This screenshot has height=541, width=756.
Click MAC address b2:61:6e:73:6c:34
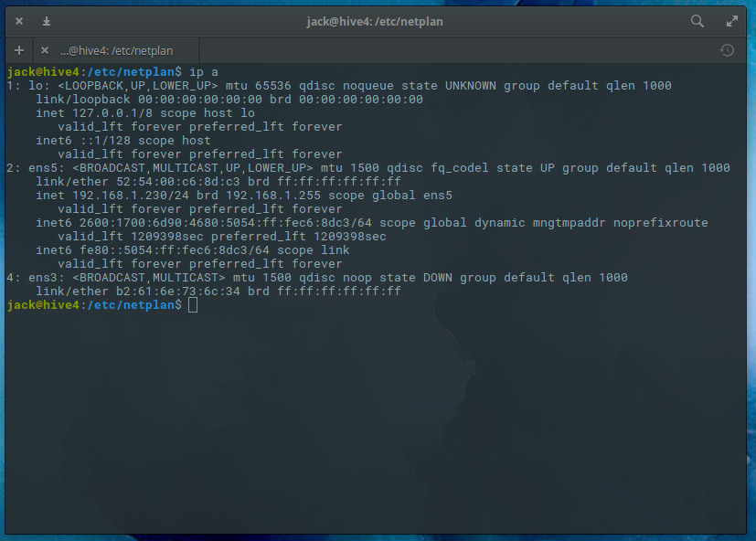pos(178,292)
